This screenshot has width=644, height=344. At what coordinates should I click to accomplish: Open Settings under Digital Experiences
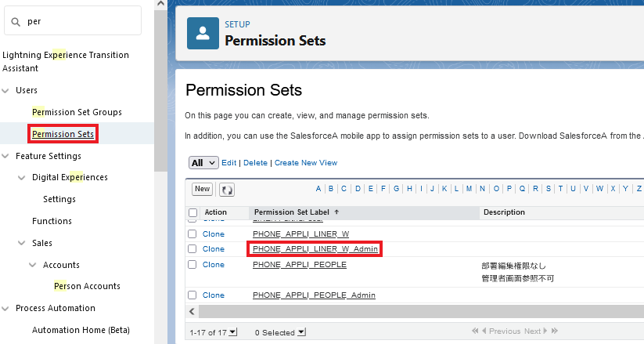[x=59, y=199]
